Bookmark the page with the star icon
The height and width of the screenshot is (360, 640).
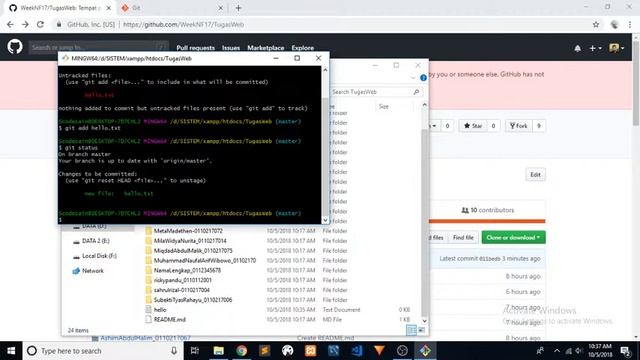(x=596, y=24)
